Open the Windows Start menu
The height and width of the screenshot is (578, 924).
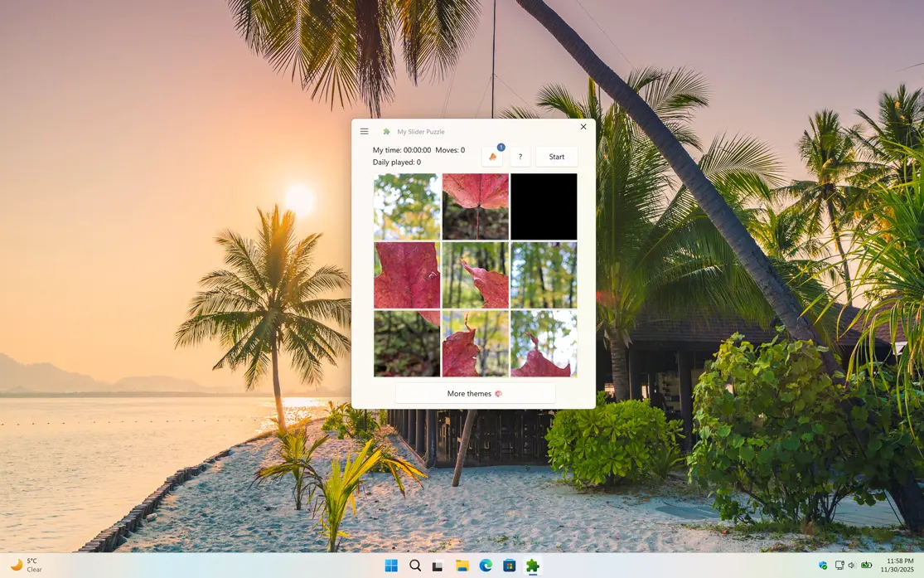point(391,566)
